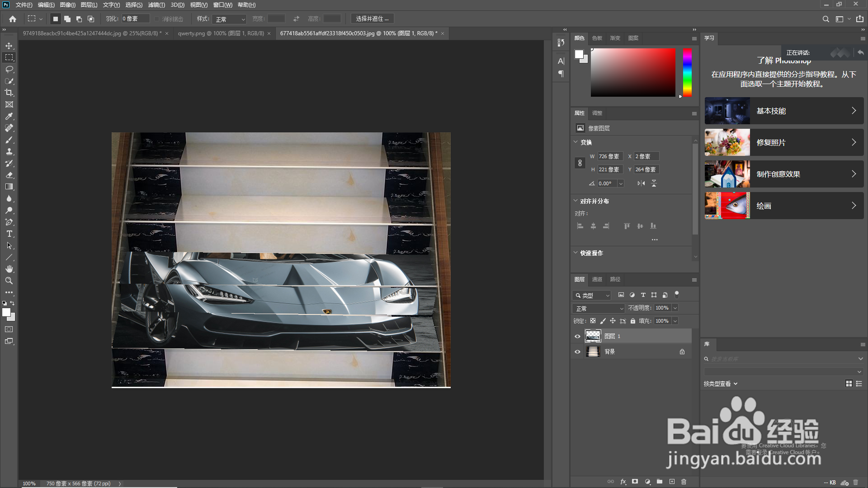Image resolution: width=868 pixels, height=488 pixels.
Task: Open the layer blend mode 正常 dropdown
Action: tap(599, 308)
